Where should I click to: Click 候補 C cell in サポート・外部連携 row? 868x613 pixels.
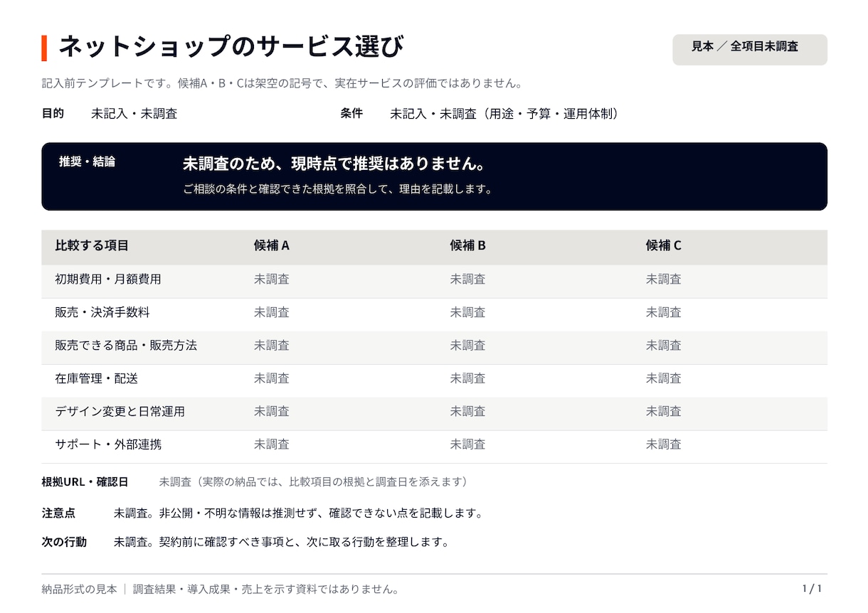664,444
